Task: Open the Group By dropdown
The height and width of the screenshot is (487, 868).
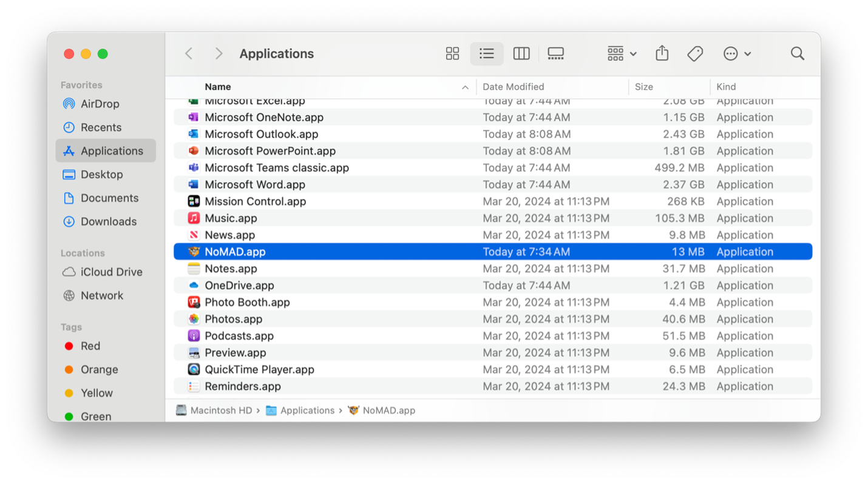Action: tap(622, 54)
